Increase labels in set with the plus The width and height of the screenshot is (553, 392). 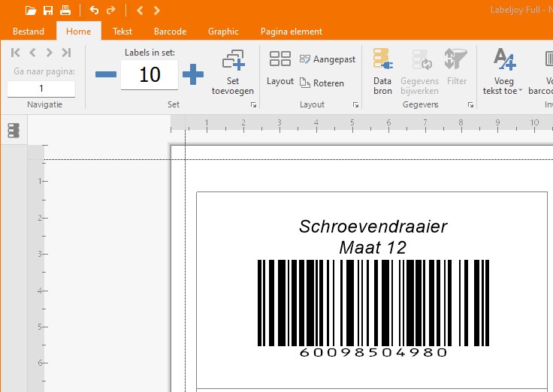(193, 74)
